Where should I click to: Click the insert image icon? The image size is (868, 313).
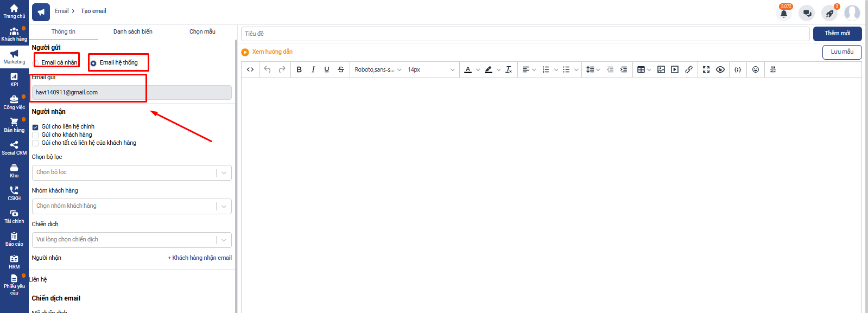[661, 69]
